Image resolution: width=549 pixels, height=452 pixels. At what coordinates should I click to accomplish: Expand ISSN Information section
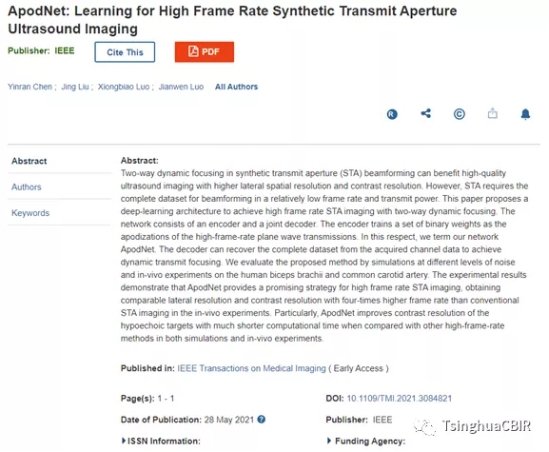[161, 441]
